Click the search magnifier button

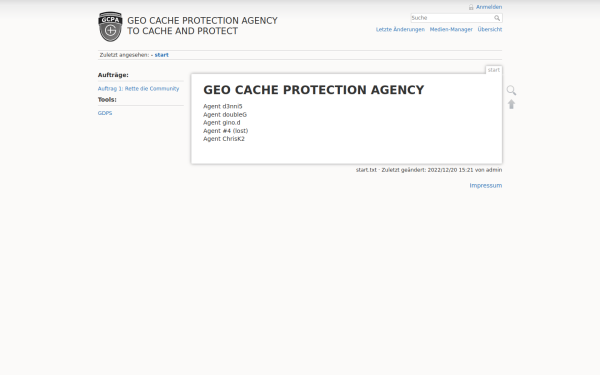tap(497, 18)
